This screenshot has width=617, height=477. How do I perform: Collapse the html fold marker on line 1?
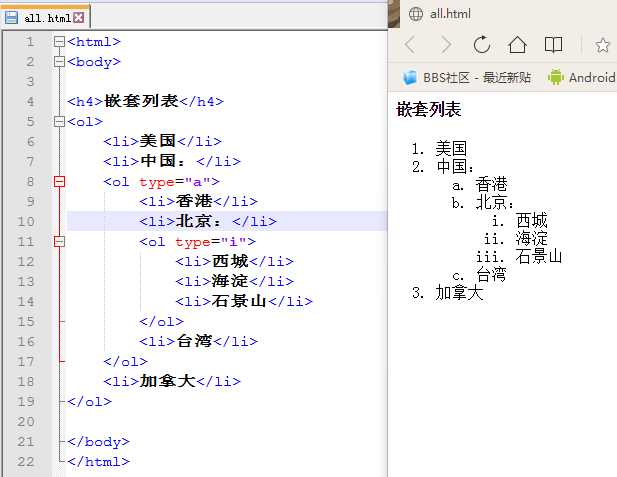click(59, 41)
